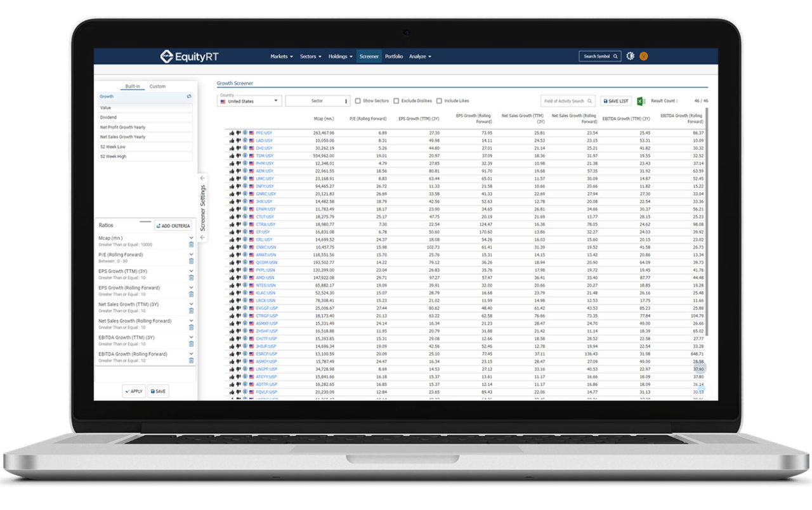
Task: Open the PFE:USY symbol link
Action: coord(264,132)
